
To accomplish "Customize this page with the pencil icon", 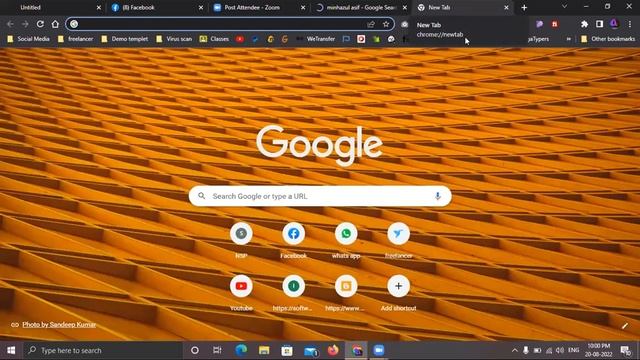I will click(x=624, y=326).
